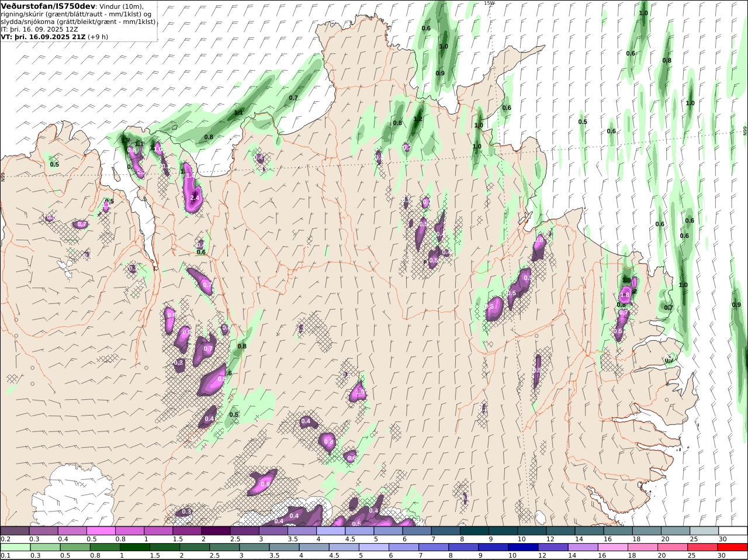Screen dimensions: 748x560
Task: Click the 3.5 number label under upper legend
Action: click(293, 539)
